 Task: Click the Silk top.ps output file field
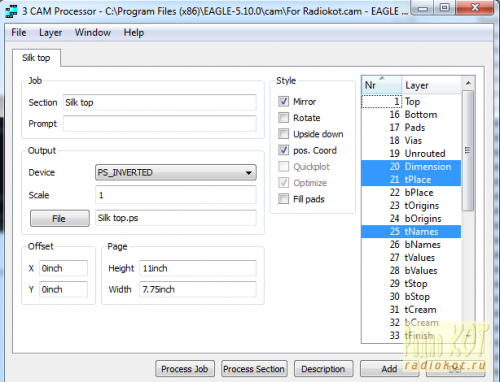(176, 218)
